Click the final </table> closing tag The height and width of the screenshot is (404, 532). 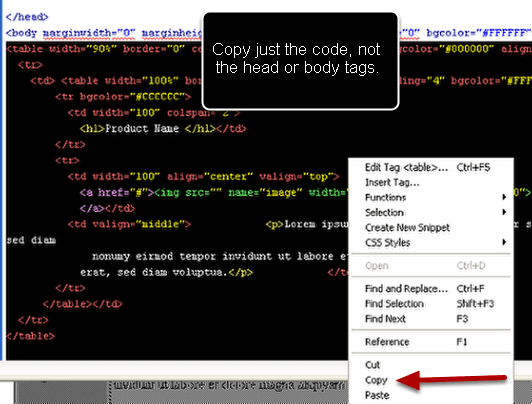[x=31, y=336]
